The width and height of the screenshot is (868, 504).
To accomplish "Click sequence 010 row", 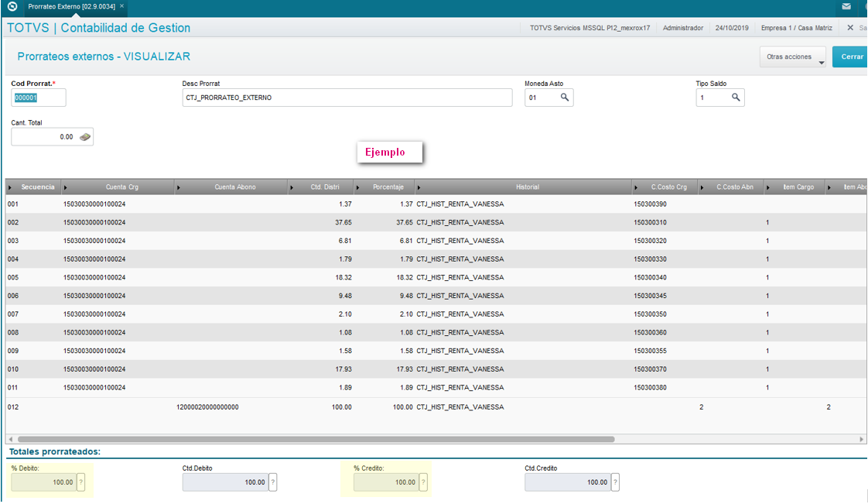I will [x=436, y=369].
